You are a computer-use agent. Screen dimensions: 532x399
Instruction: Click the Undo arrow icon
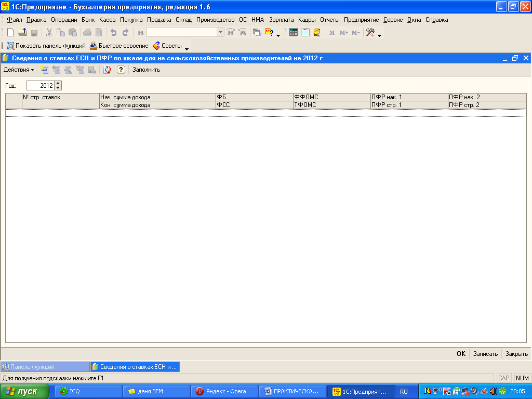point(114,33)
